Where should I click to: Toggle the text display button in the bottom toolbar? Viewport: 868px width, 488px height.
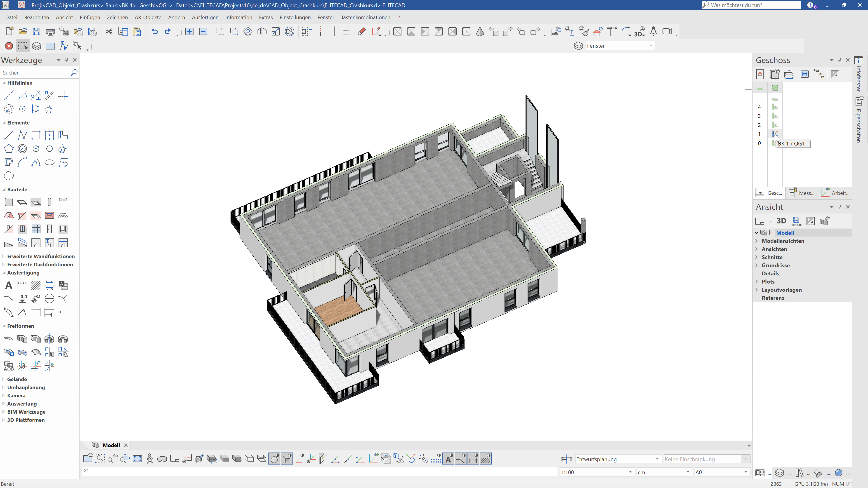click(448, 459)
